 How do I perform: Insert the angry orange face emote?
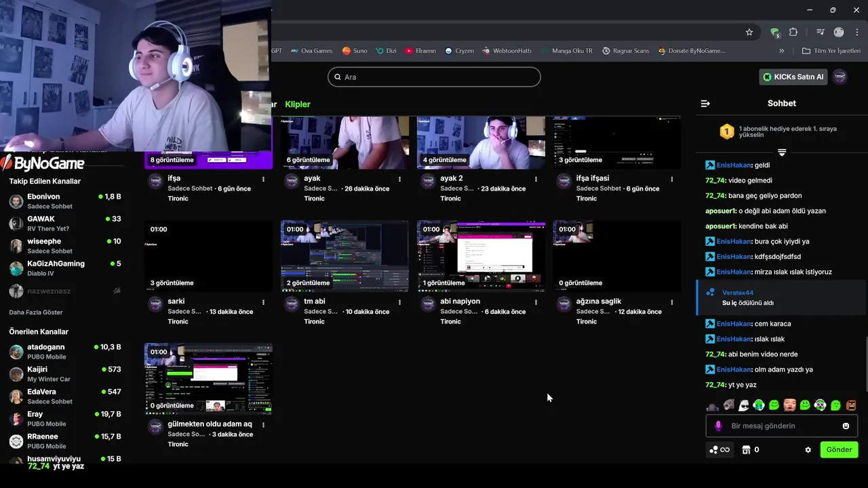pos(851,405)
